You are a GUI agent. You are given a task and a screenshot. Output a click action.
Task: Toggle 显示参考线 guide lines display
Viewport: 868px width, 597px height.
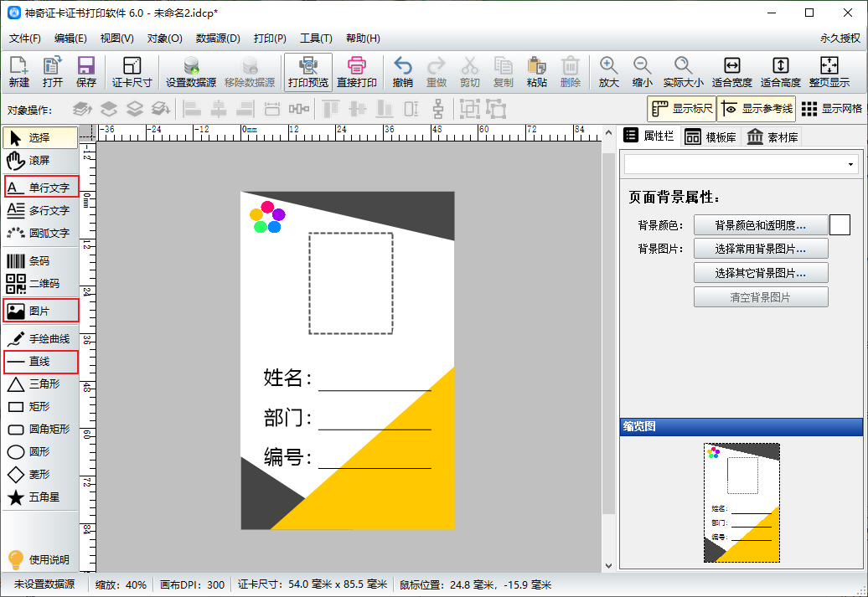[757, 109]
